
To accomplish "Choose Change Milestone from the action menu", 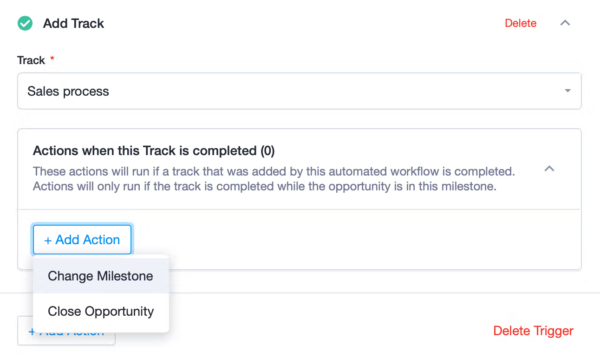I will coord(101,276).
